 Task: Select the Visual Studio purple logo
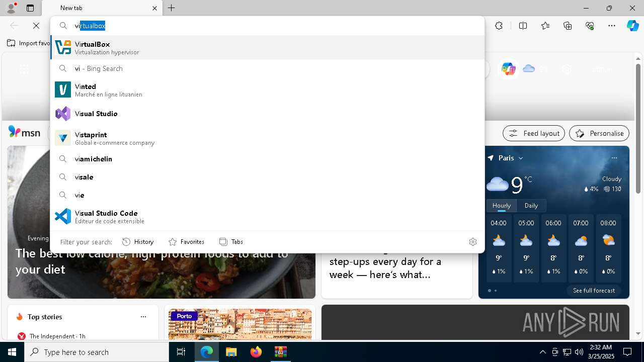(63, 114)
